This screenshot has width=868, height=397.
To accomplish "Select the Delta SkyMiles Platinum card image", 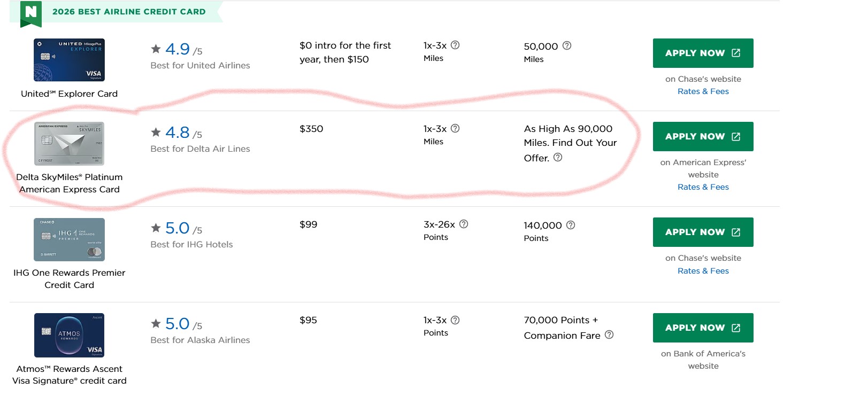I will pyautogui.click(x=69, y=144).
